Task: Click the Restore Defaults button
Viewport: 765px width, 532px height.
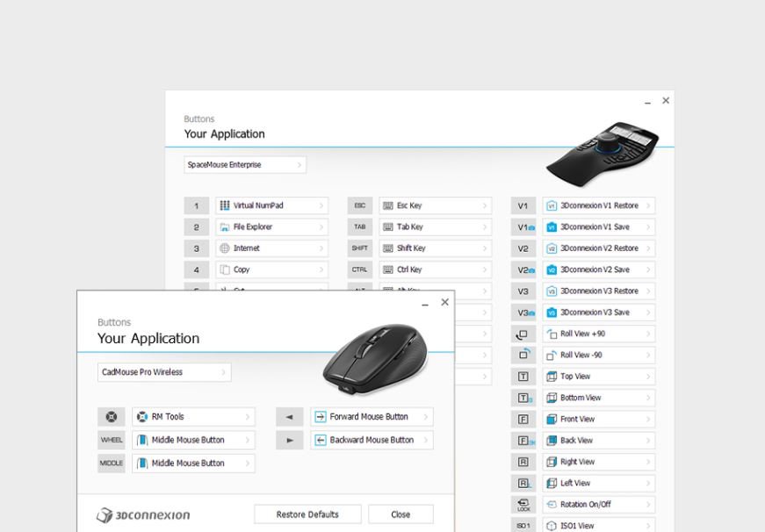Action: pyautogui.click(x=307, y=514)
